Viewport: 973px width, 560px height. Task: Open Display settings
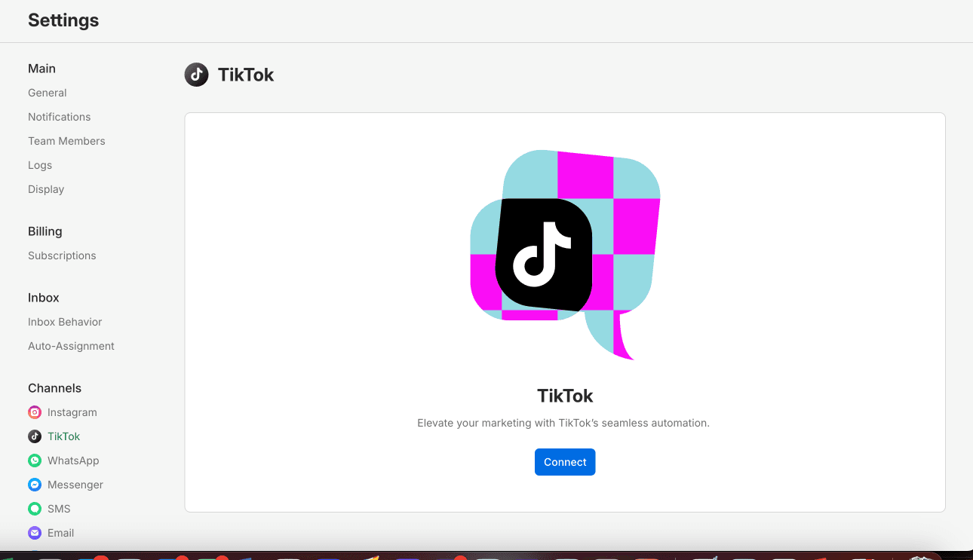pos(46,189)
